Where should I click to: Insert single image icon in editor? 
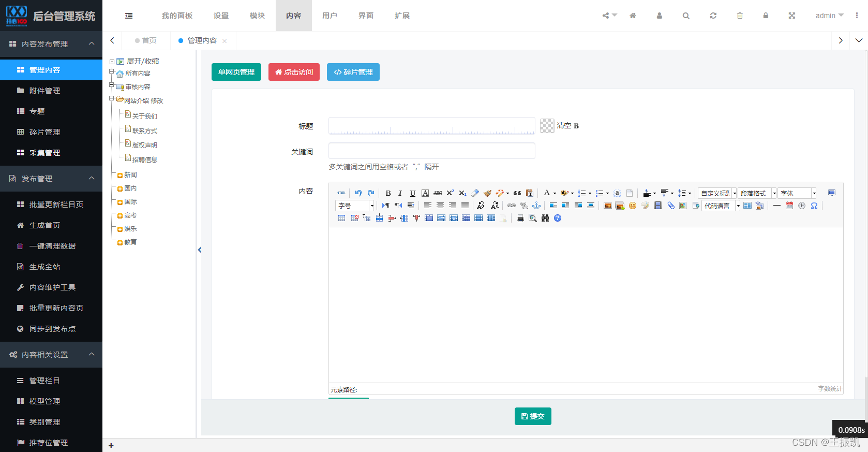608,206
